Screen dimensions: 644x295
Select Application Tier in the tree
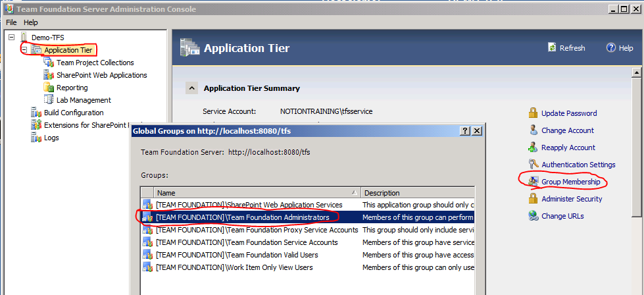pyautogui.click(x=68, y=50)
